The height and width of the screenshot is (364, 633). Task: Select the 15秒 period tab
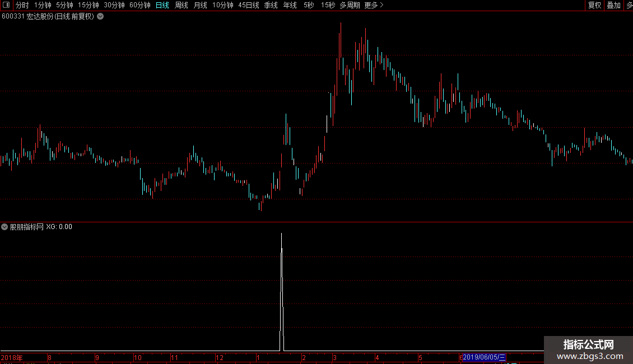(328, 5)
